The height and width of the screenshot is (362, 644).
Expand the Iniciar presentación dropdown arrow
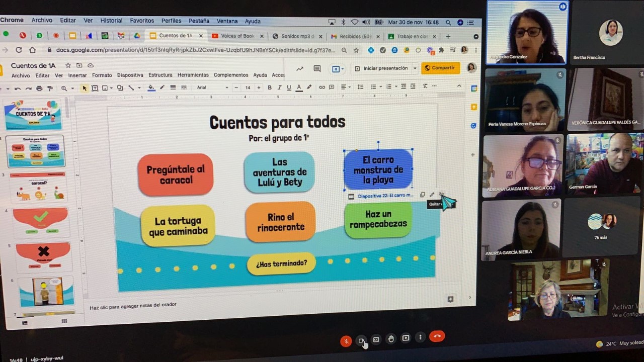[415, 68]
